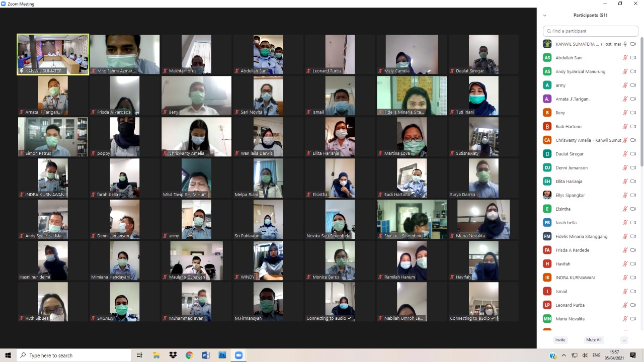Select Havifah in the participants list
644x362 pixels.
pyautogui.click(x=562, y=264)
